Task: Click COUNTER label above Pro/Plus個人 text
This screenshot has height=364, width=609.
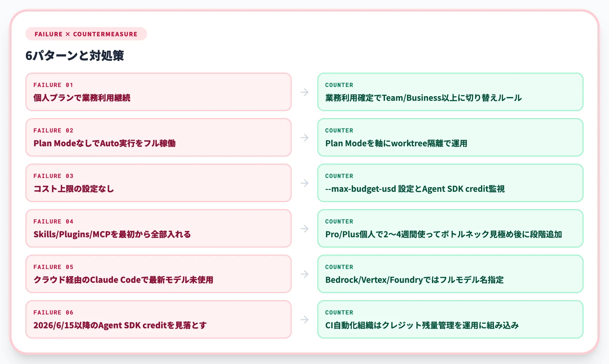Action: tap(339, 221)
